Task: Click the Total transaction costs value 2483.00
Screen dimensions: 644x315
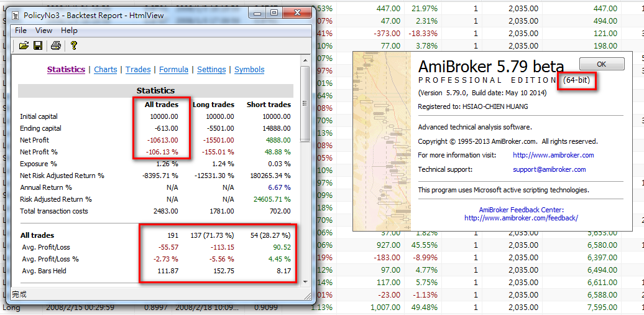Action: [x=165, y=212]
